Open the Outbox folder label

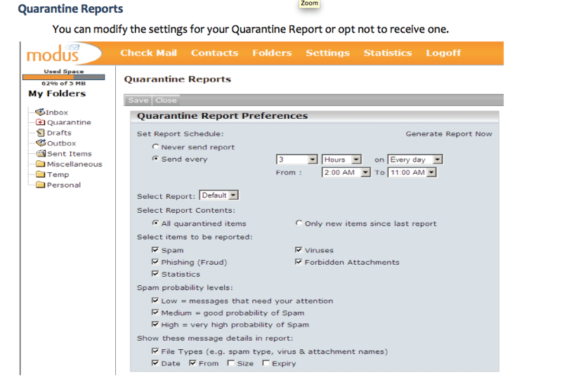pyautogui.click(x=62, y=143)
